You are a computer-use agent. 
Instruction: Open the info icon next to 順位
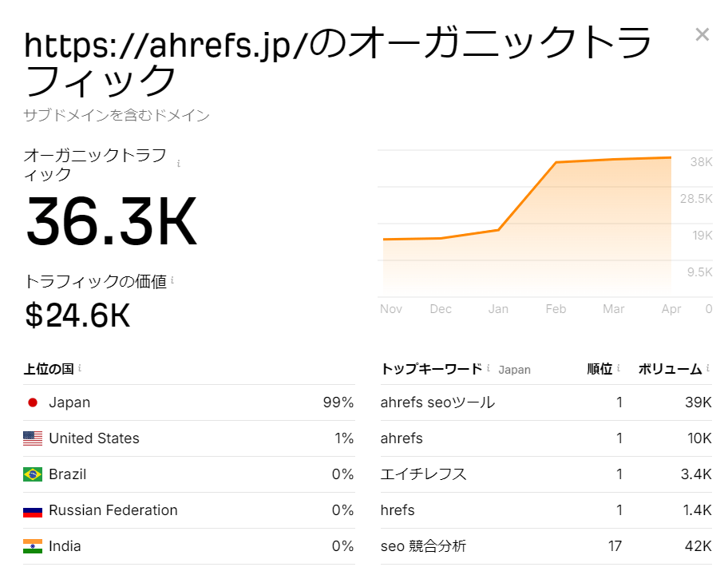(x=619, y=368)
